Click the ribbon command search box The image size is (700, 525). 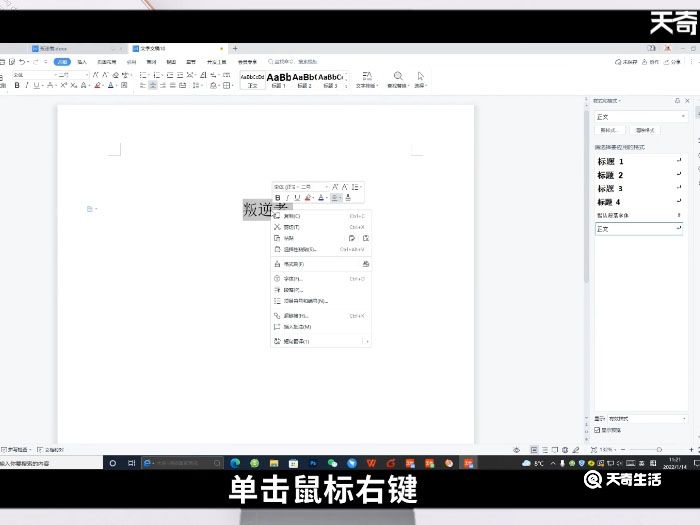click(x=293, y=62)
